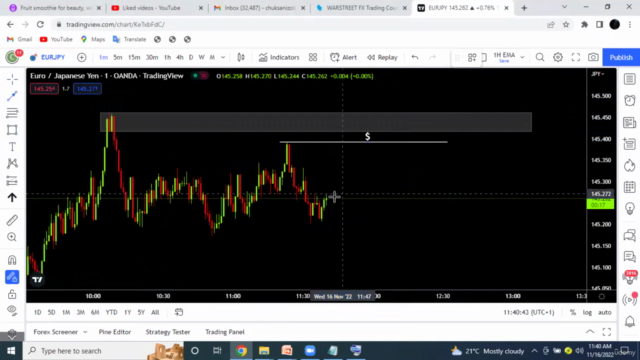Open the go to date calendar icon
The image size is (640, 360).
pyautogui.click(x=179, y=312)
